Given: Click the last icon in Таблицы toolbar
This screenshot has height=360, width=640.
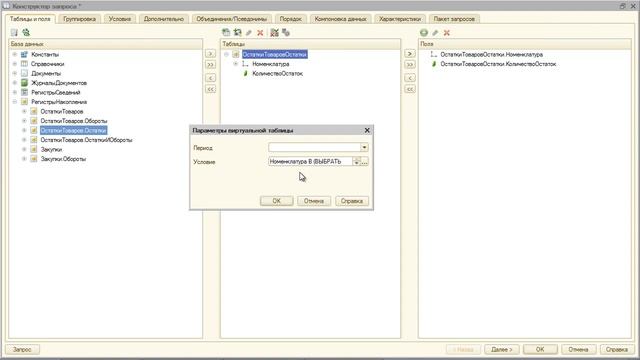Looking at the screenshot, I should [286, 33].
